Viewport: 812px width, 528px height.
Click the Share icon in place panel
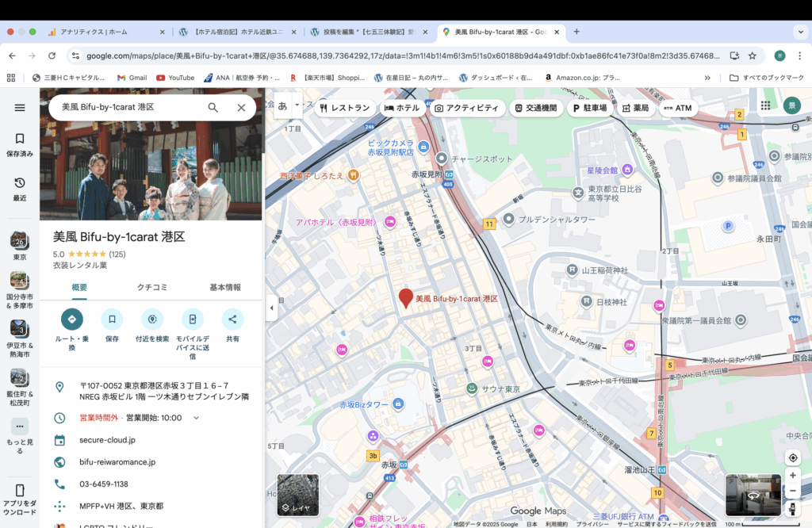[232, 319]
